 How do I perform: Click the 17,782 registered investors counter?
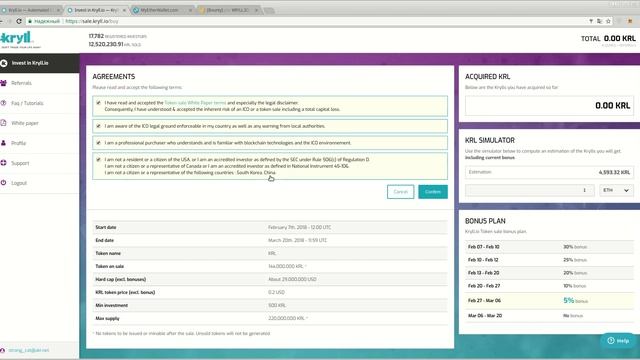click(118, 36)
